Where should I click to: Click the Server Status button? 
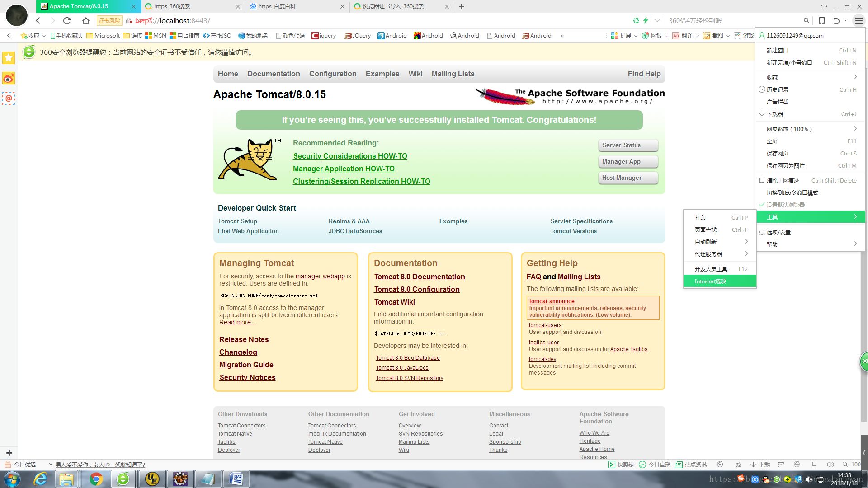click(628, 145)
